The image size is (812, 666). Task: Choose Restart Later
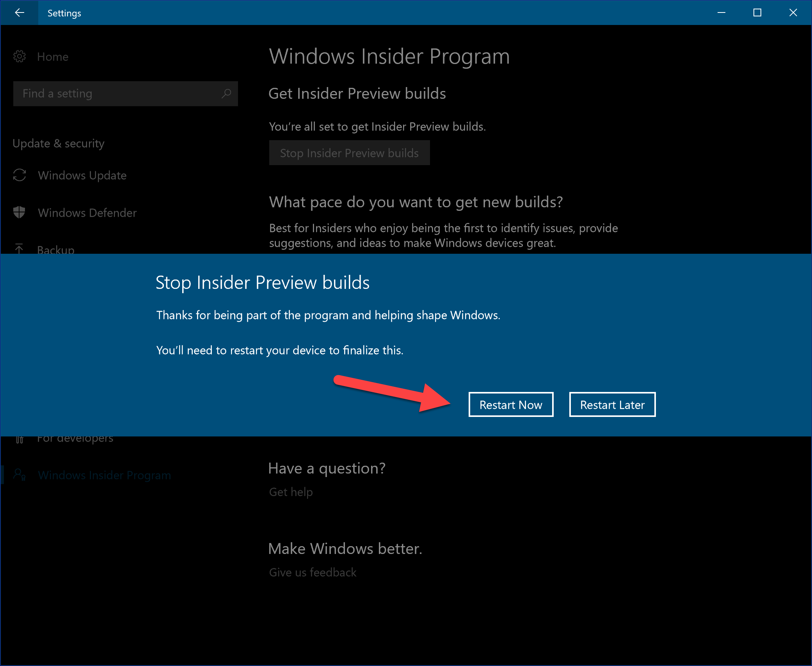click(x=612, y=405)
